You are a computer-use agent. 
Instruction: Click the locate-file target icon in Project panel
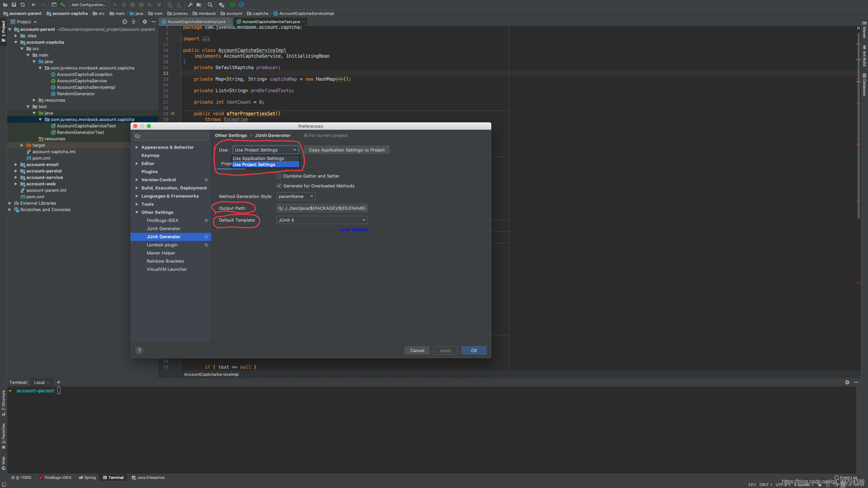pos(125,22)
